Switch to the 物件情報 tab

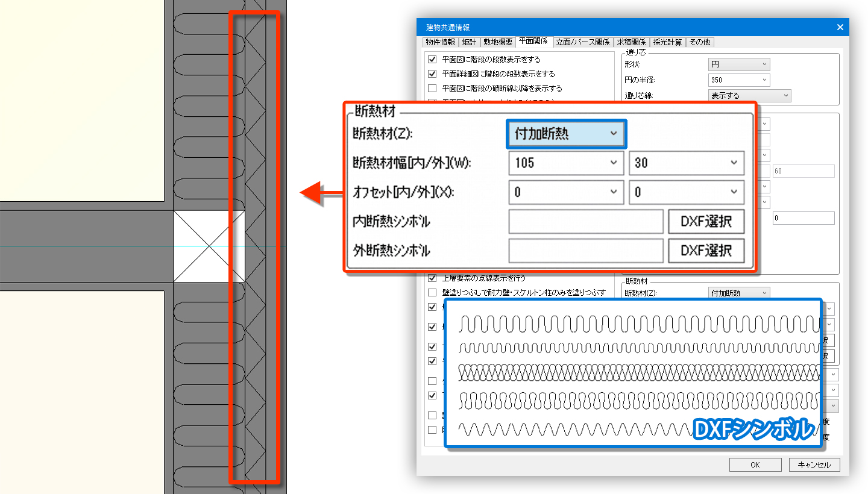pyautogui.click(x=440, y=42)
